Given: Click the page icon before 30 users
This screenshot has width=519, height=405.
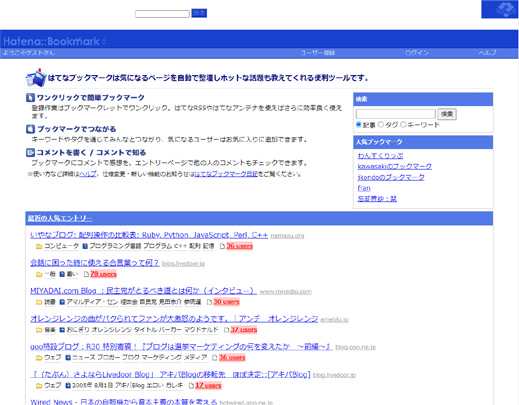Looking at the screenshot, I should pos(209,302).
